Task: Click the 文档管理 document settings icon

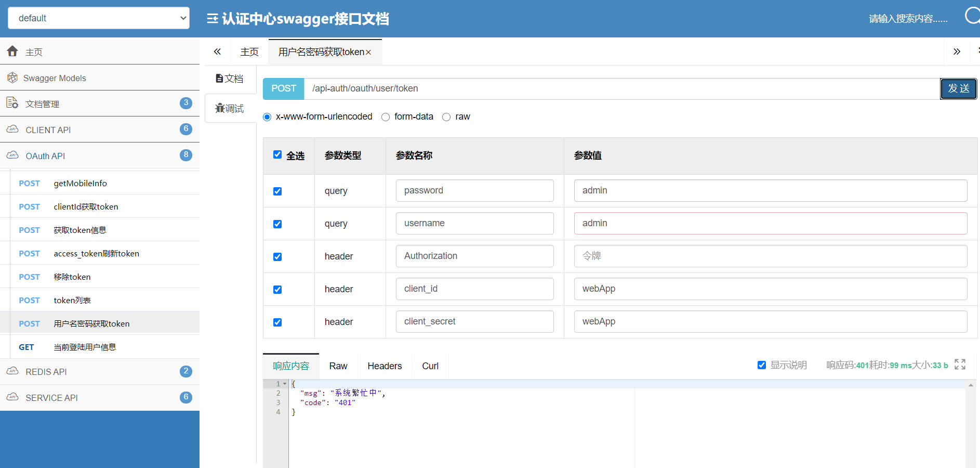Action: click(x=12, y=103)
